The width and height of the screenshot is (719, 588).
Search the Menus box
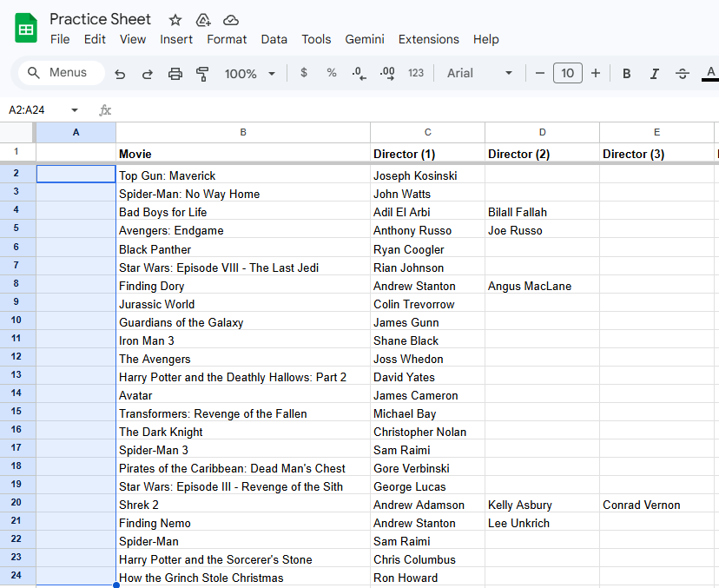click(62, 72)
